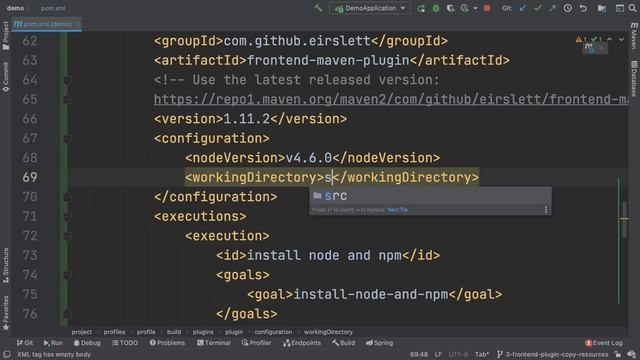Open the Event Log
This screenshot has height=360, width=640.
coord(604,343)
